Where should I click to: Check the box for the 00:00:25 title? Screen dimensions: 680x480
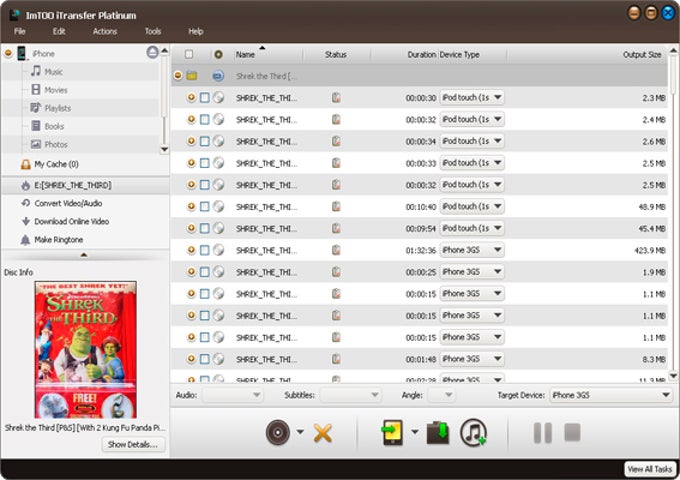205,272
